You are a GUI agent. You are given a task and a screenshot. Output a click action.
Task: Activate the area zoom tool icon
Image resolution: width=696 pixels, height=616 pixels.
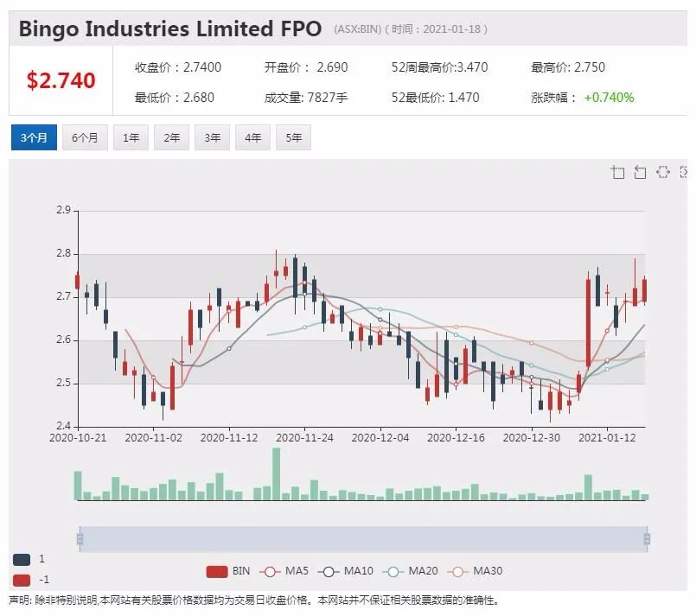point(617,172)
